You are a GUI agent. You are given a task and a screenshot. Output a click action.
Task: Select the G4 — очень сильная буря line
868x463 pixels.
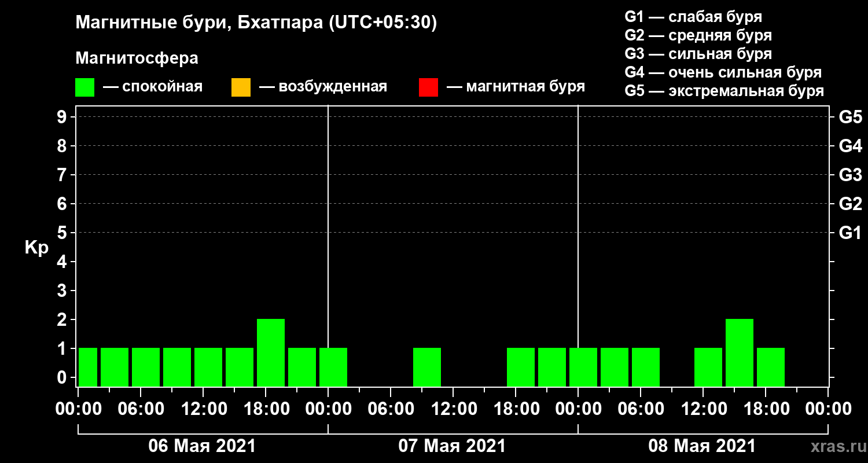click(x=723, y=72)
